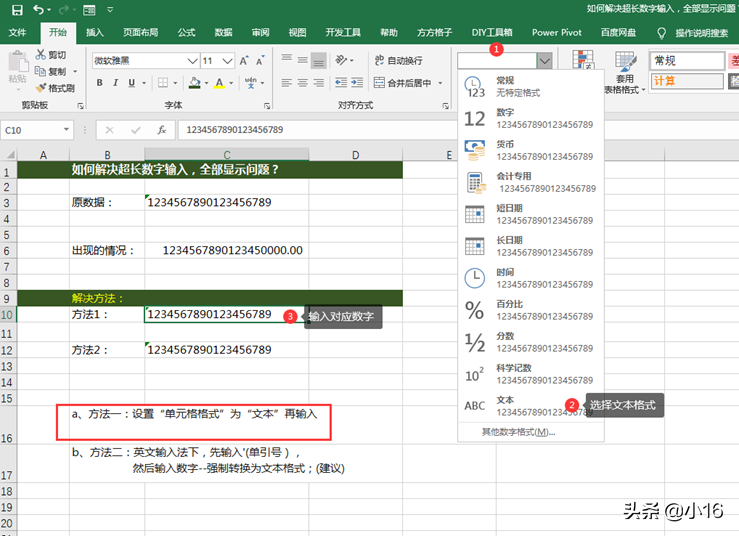This screenshot has width=739, height=536.
Task: Select the Short Date (短日期) format
Action: [531, 214]
